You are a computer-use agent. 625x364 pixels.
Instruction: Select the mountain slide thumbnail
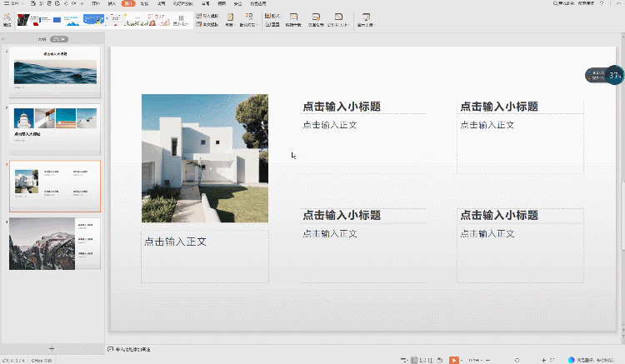55,244
